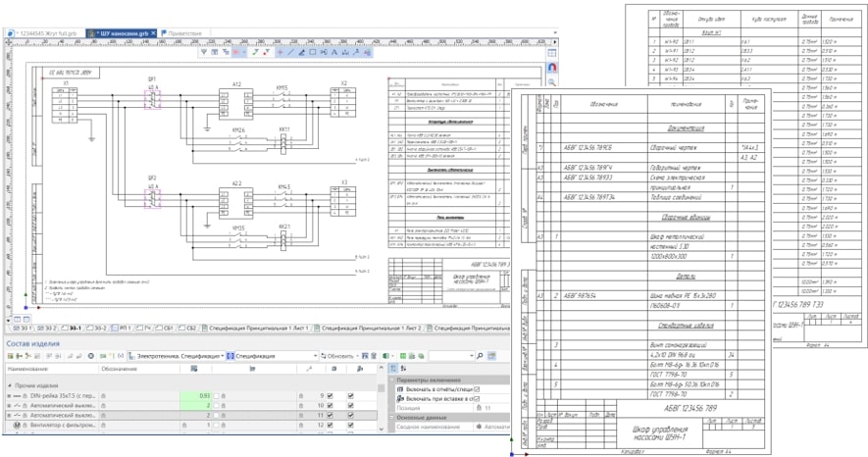The width and height of the screenshot is (868, 457).
Task: Toggle Включать в отчёты/спецификации checkbox
Action: coord(477,389)
